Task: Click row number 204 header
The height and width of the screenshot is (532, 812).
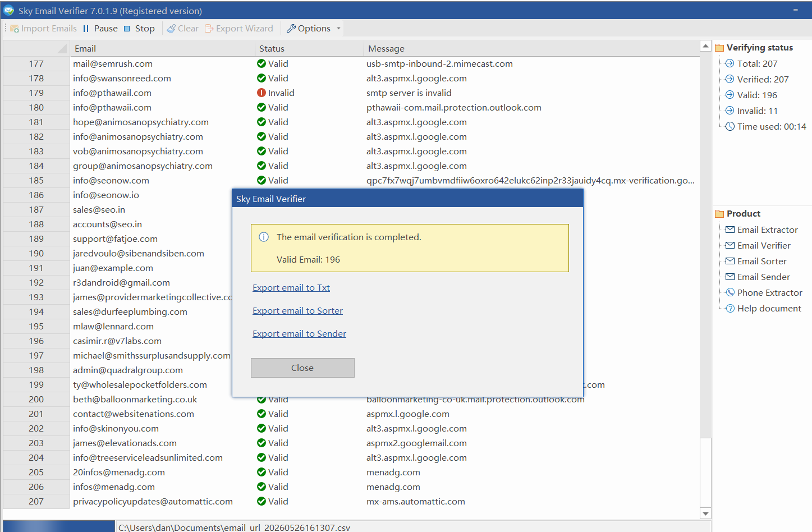Action: (36, 458)
